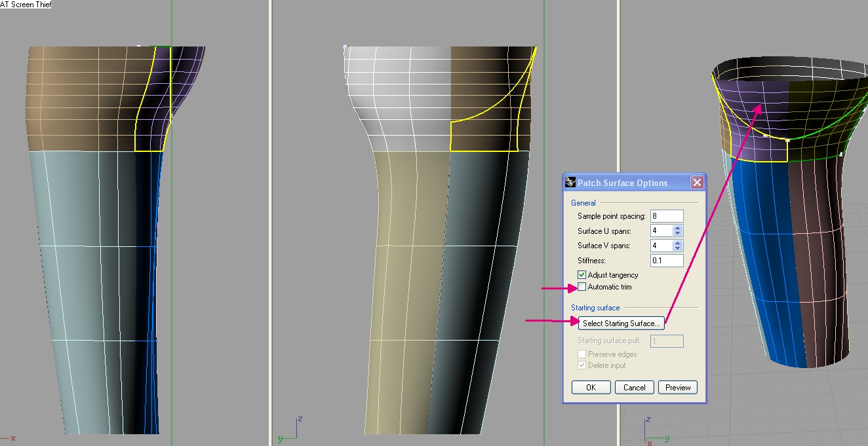
Task: Click the Stiffness input field
Action: point(666,261)
